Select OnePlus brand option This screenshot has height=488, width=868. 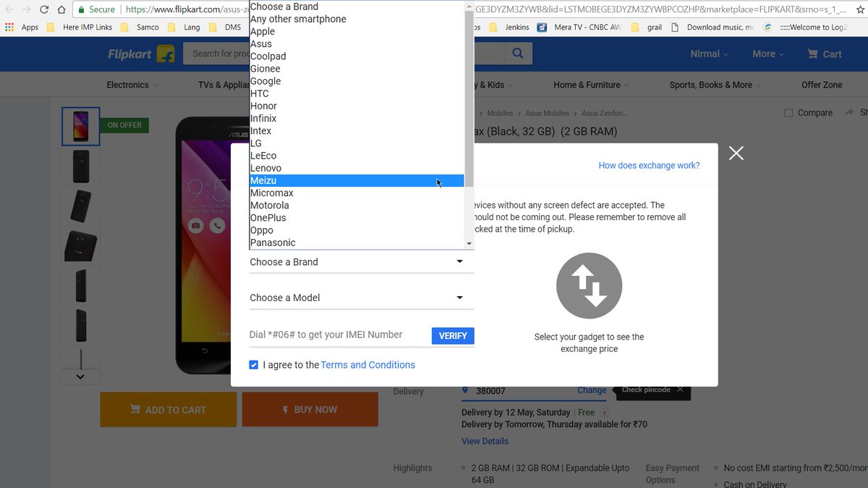357,217
